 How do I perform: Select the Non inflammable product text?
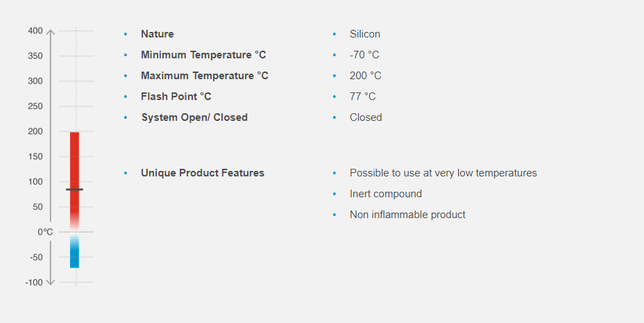click(x=407, y=215)
